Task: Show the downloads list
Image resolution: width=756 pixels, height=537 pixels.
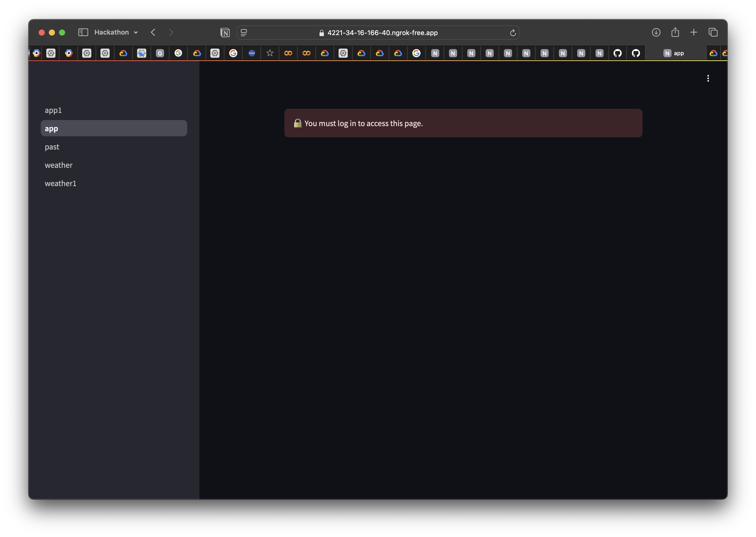Action: tap(656, 32)
